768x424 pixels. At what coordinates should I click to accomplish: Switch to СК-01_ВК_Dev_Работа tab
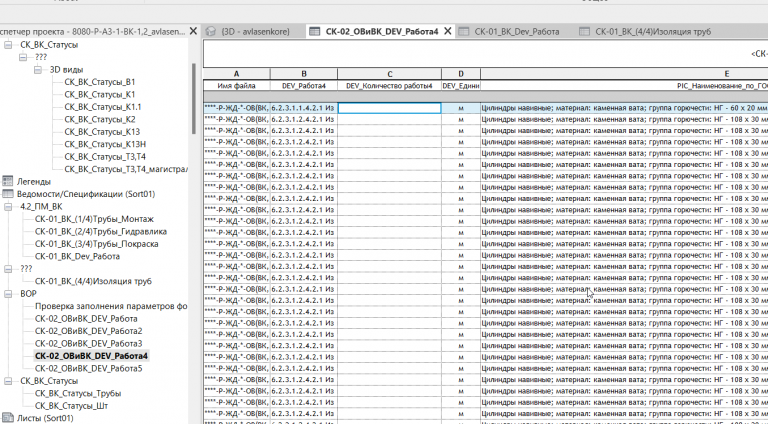click(x=517, y=31)
